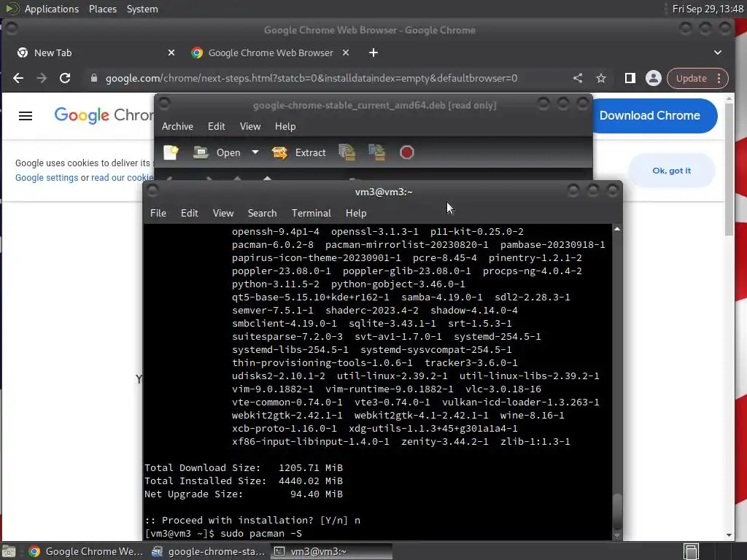Image resolution: width=747 pixels, height=560 pixels.
Task: Click the terminal scrollbar up arrow
Action: click(617, 229)
